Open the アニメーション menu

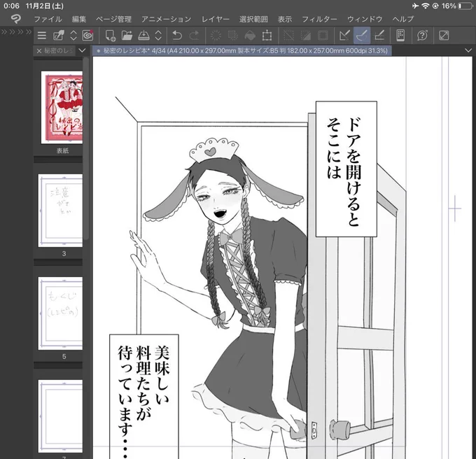166,19
